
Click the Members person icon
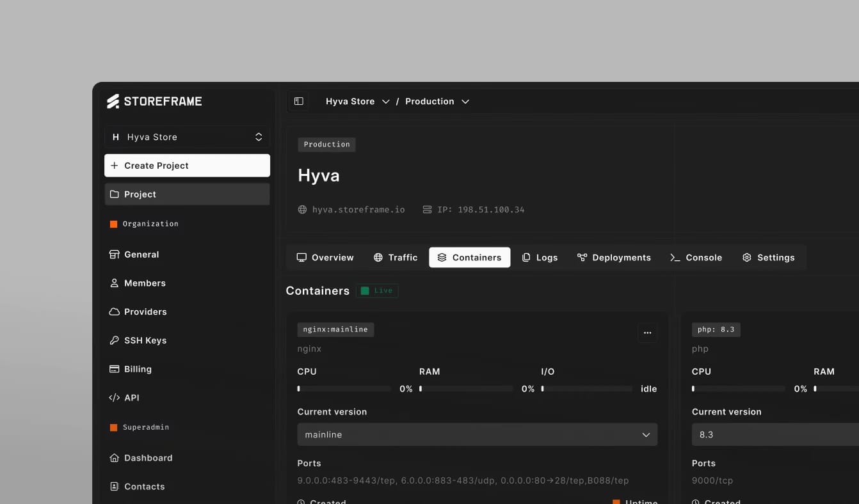(x=115, y=283)
